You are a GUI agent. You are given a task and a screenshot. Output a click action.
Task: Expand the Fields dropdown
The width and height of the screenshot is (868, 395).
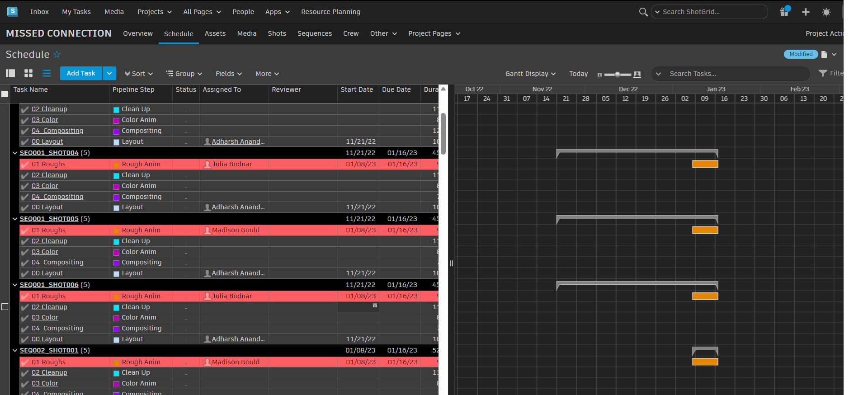[x=229, y=74]
